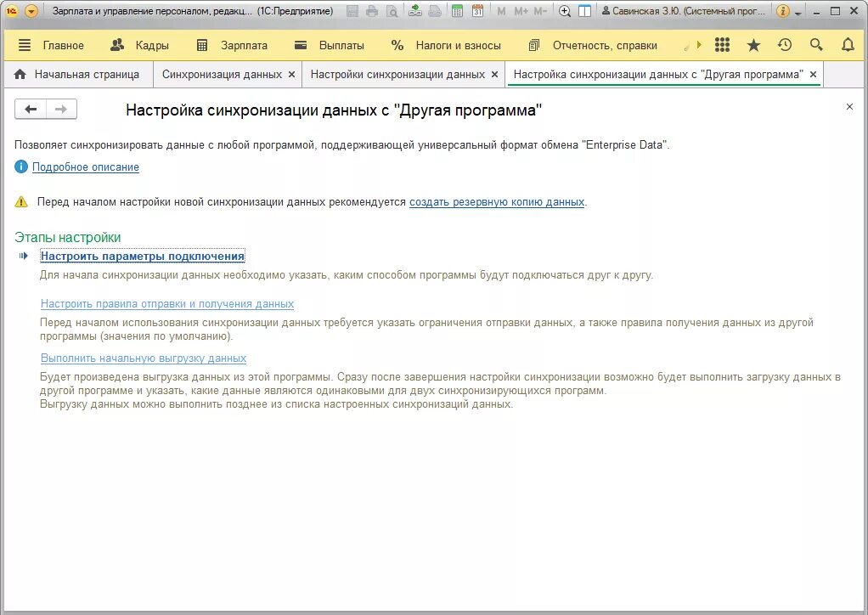Open the Search magnifier icon
The height and width of the screenshot is (615, 868).
[x=816, y=45]
